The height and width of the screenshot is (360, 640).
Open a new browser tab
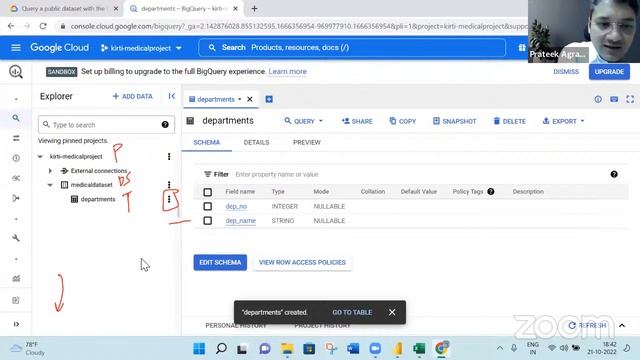coord(254,9)
